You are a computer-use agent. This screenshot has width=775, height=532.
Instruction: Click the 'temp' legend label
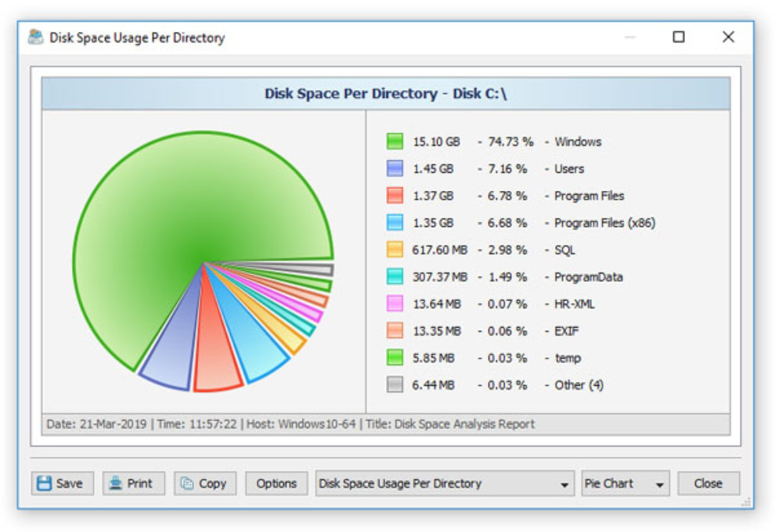coord(568,358)
